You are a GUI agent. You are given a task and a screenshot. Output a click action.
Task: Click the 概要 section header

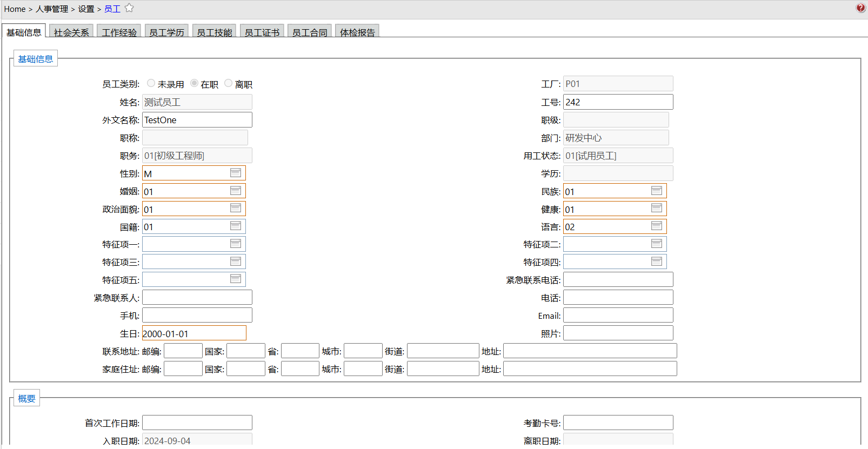[x=26, y=398]
